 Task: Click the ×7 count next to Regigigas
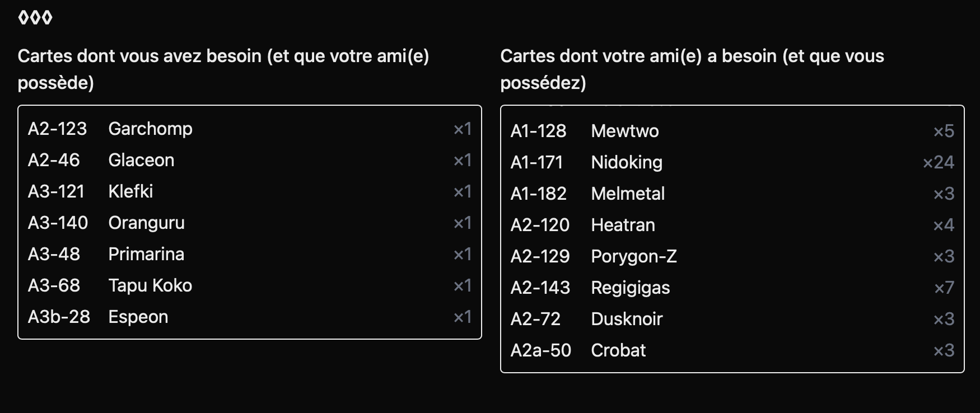944,288
